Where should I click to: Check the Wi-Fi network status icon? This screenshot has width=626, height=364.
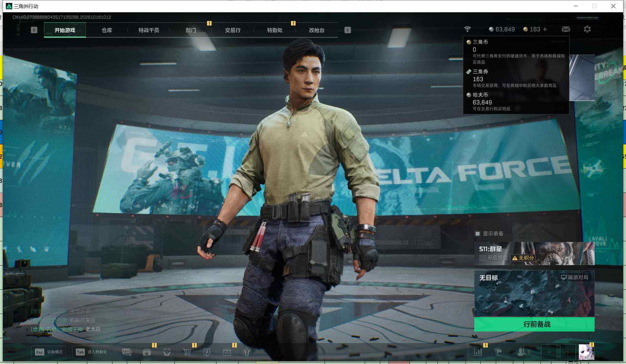click(467, 29)
